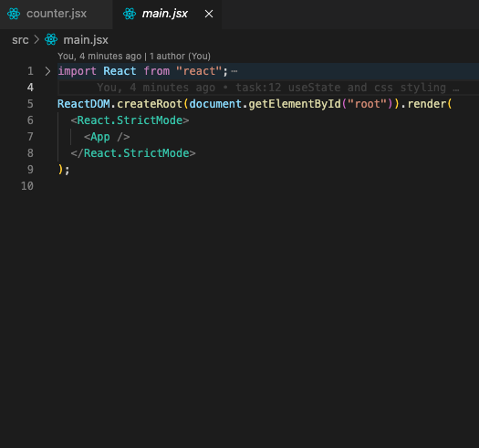
Task: Expand the folded import block on line 1
Action: 47,71
